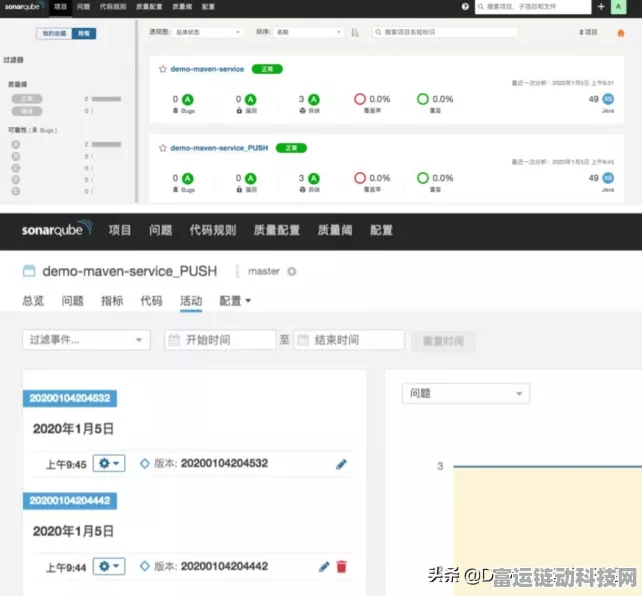Open the 指标 project tab

point(112,301)
